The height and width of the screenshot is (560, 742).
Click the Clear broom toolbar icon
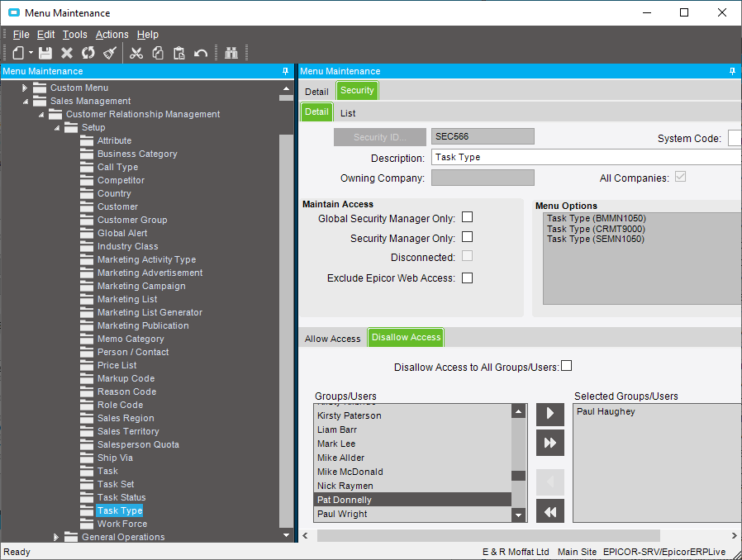coord(110,53)
